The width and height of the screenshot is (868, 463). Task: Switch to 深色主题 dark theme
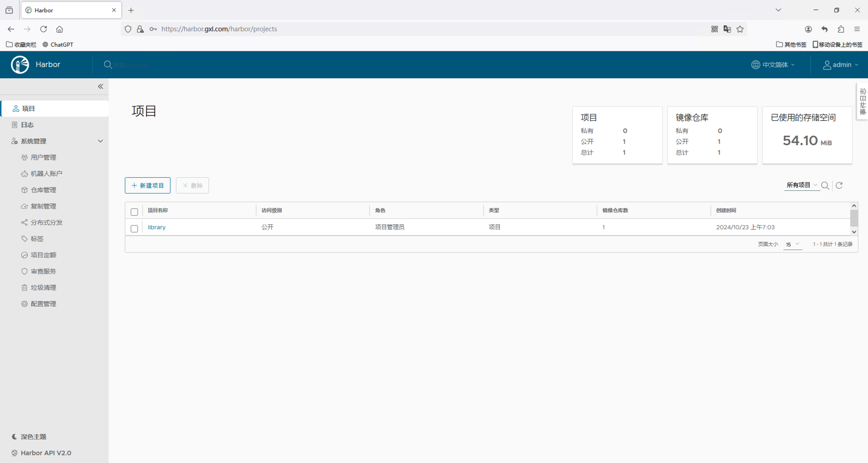(29, 437)
